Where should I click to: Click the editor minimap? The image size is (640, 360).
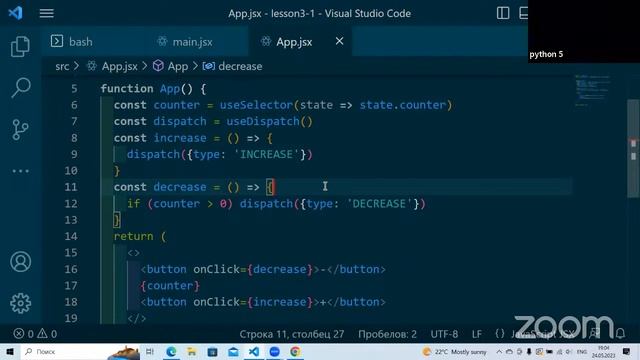pos(592,90)
